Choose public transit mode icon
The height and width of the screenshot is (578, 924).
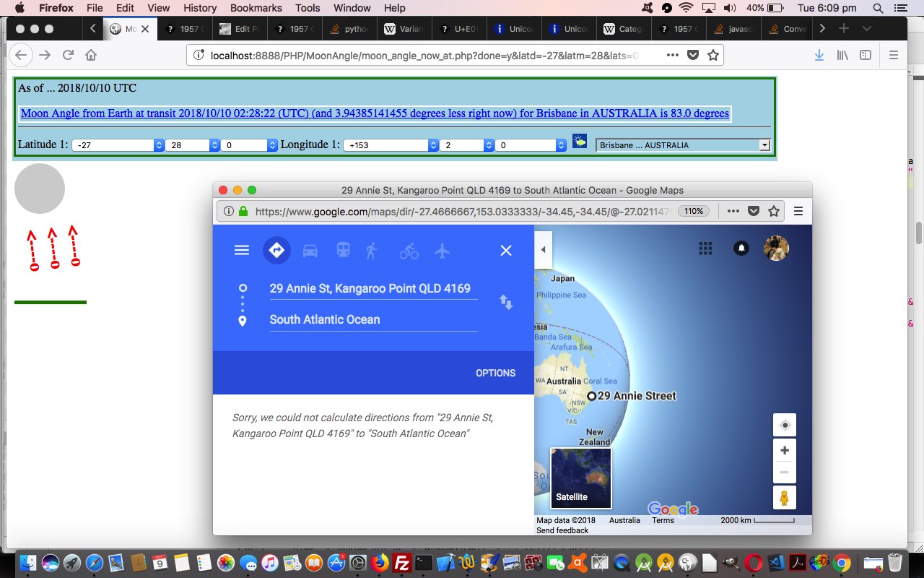(x=343, y=250)
